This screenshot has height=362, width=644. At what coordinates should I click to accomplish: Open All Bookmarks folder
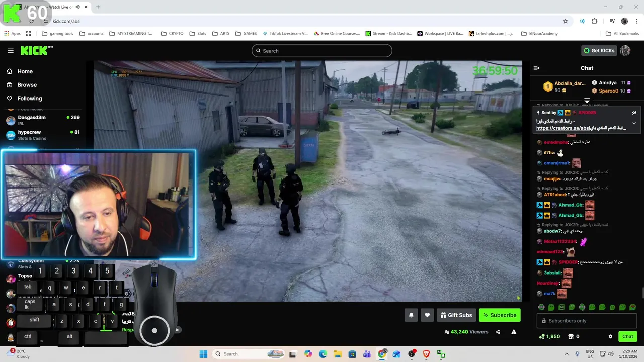(x=622, y=34)
